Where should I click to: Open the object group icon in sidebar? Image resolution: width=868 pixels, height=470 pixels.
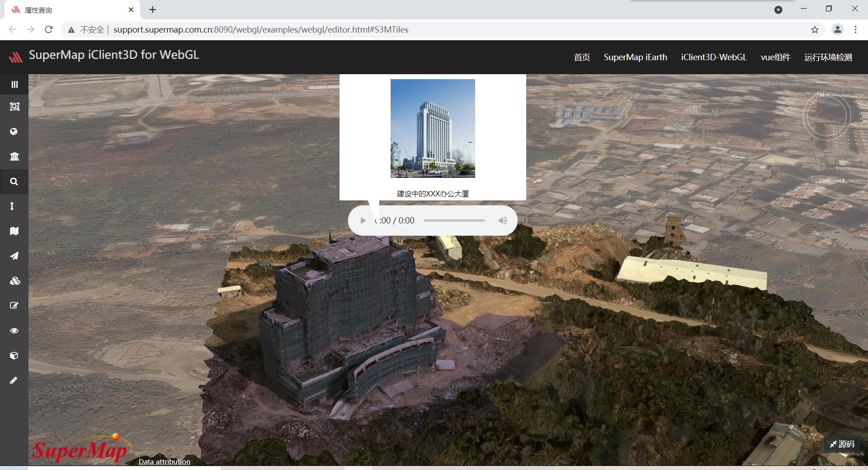pos(14,107)
